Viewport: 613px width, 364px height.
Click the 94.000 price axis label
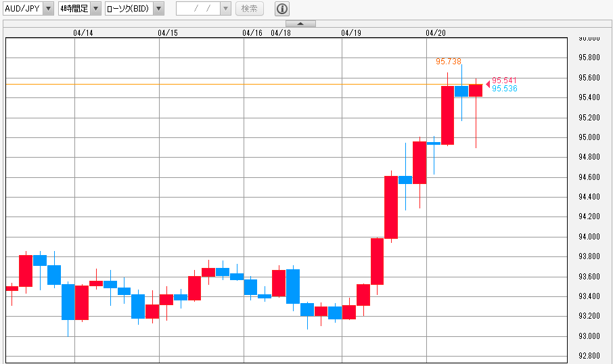pyautogui.click(x=589, y=237)
